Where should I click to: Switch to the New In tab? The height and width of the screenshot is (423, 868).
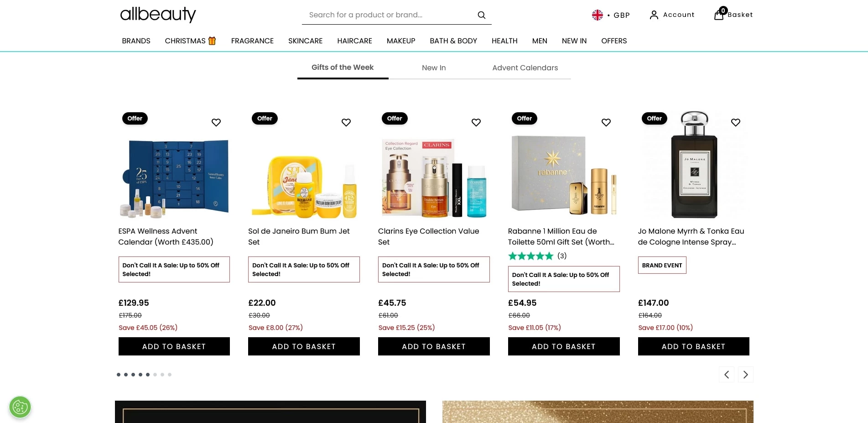434,68
